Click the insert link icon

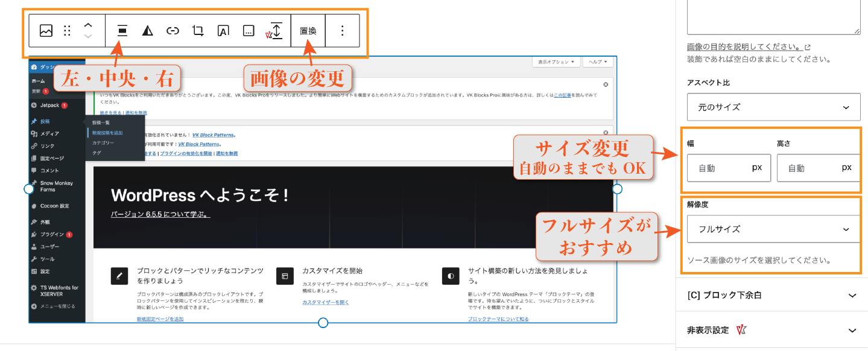click(173, 31)
